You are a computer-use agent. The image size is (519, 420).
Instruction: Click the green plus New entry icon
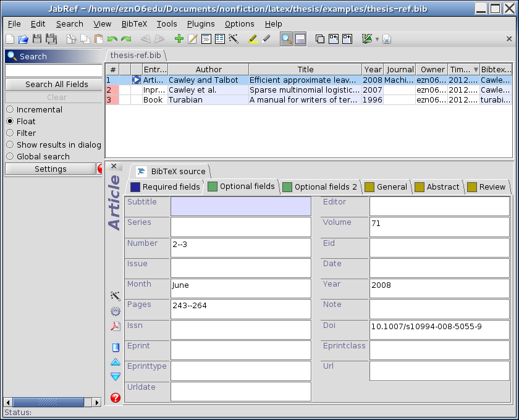click(x=179, y=39)
